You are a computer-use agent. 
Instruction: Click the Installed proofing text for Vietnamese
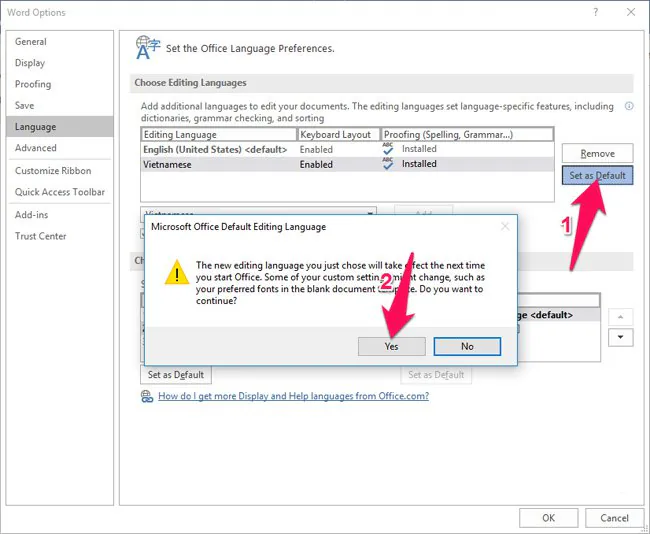419,164
